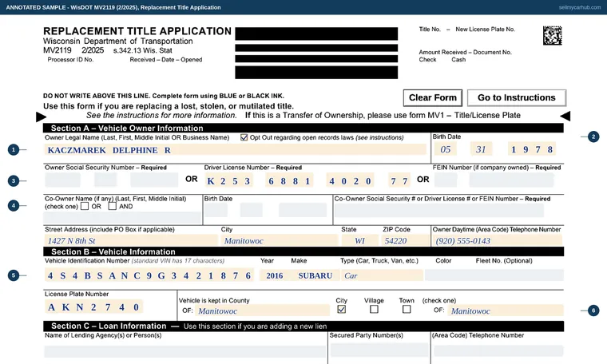This screenshot has height=364, width=607.
Task: Click the telephone field (920) 555-0143
Action: click(x=497, y=240)
